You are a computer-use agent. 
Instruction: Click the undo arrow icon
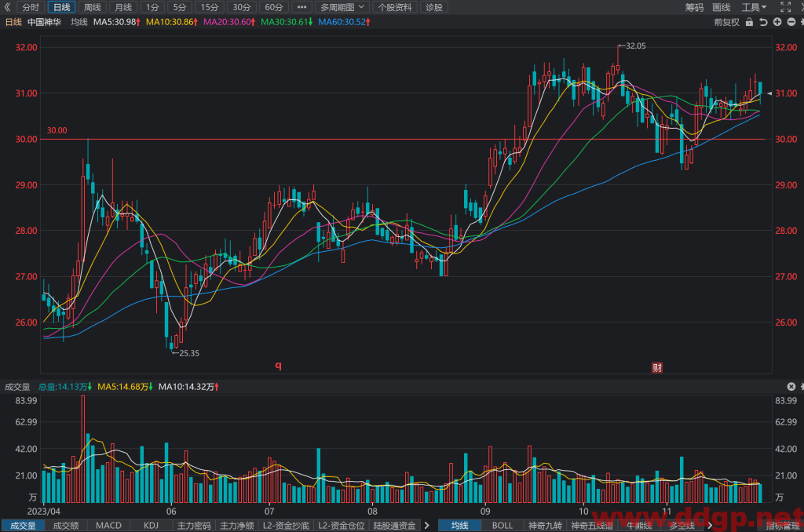click(763, 22)
